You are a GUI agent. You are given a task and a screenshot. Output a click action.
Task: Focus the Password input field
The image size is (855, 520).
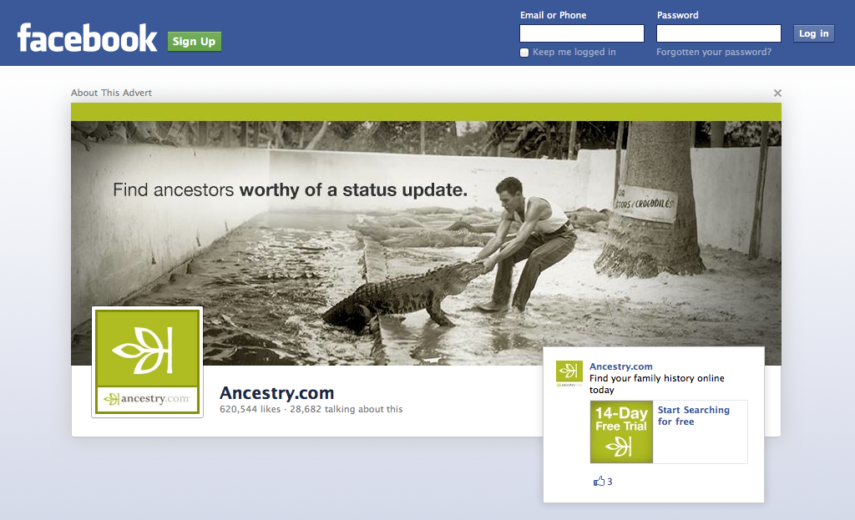pyautogui.click(x=718, y=33)
